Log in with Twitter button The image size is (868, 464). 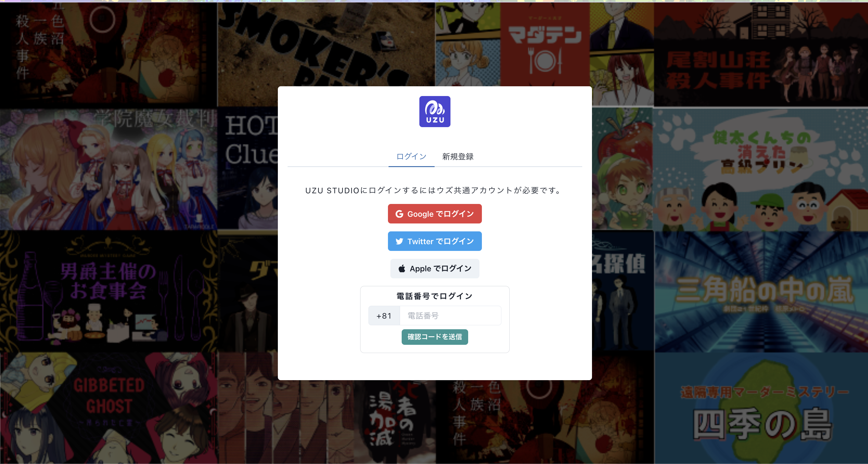435,241
